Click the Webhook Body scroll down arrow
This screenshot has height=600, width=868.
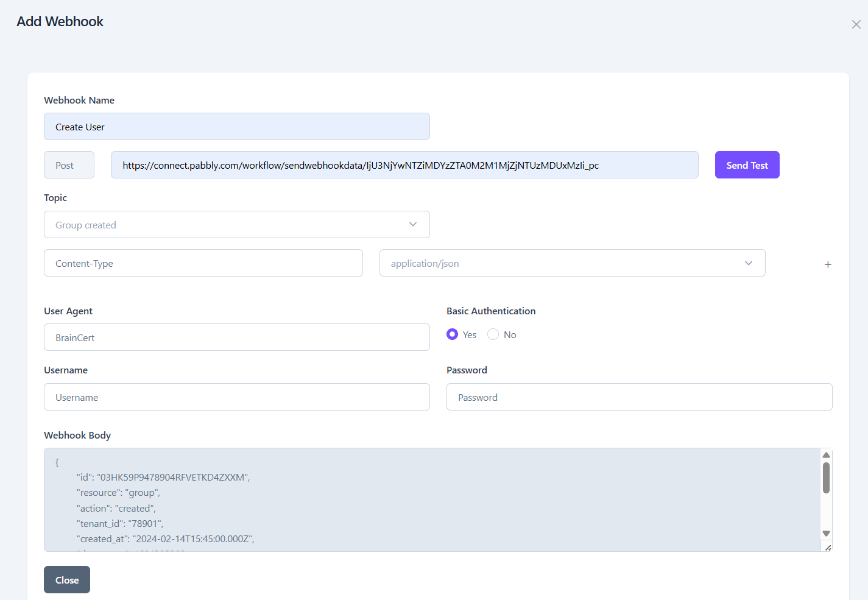pyautogui.click(x=826, y=534)
